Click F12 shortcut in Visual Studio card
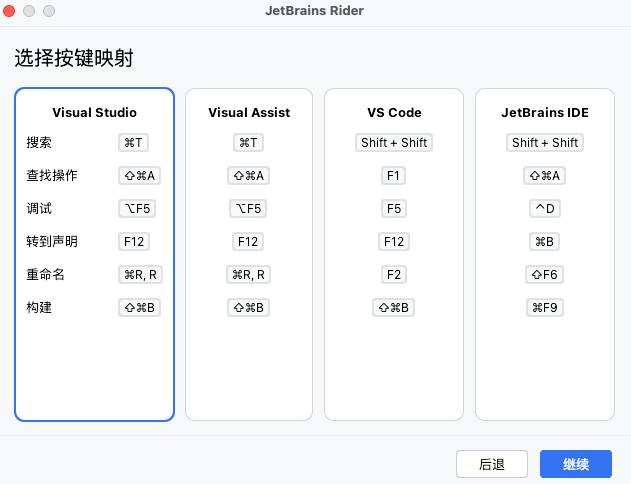 click(x=134, y=241)
